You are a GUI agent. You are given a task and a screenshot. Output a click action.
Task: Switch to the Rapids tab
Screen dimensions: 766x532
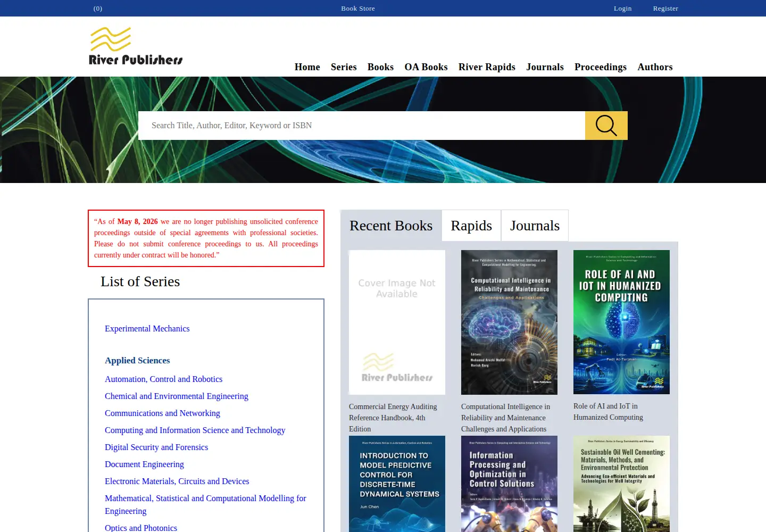click(471, 226)
